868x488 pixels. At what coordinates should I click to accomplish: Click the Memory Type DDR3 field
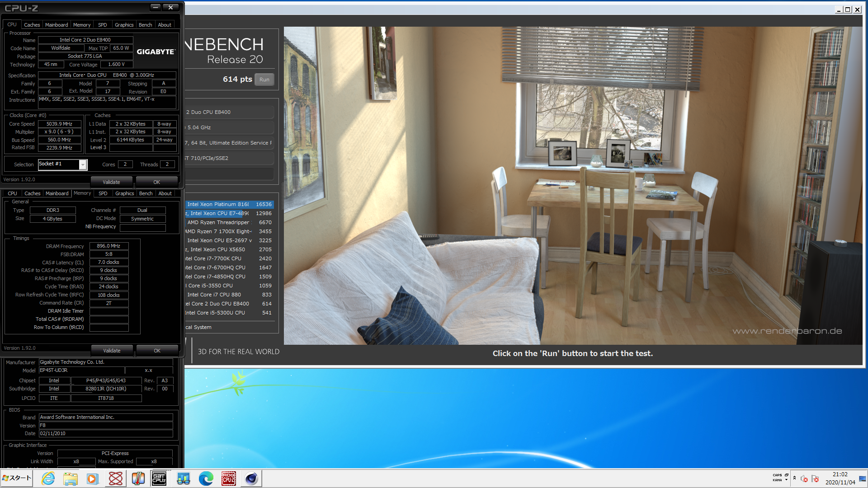pyautogui.click(x=52, y=211)
